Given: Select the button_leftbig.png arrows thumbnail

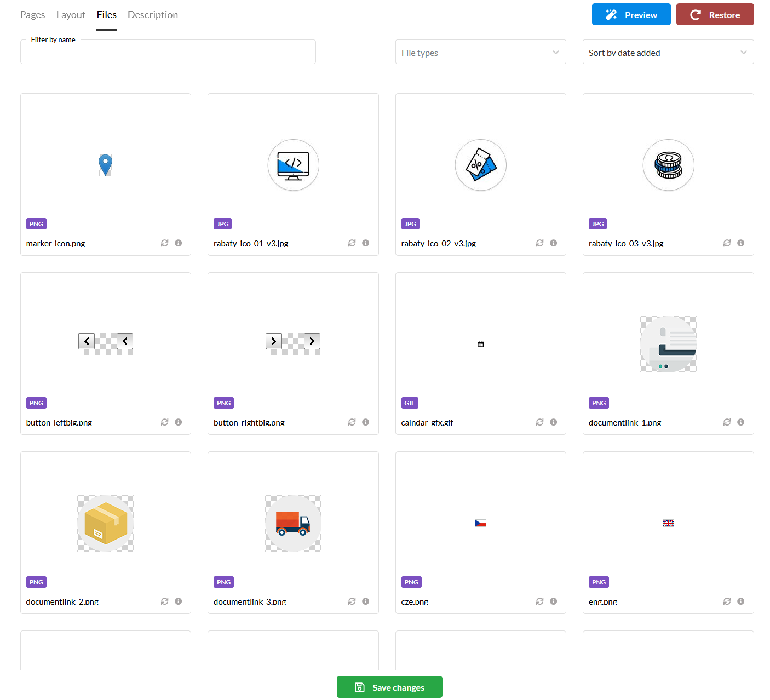Looking at the screenshot, I should [106, 343].
